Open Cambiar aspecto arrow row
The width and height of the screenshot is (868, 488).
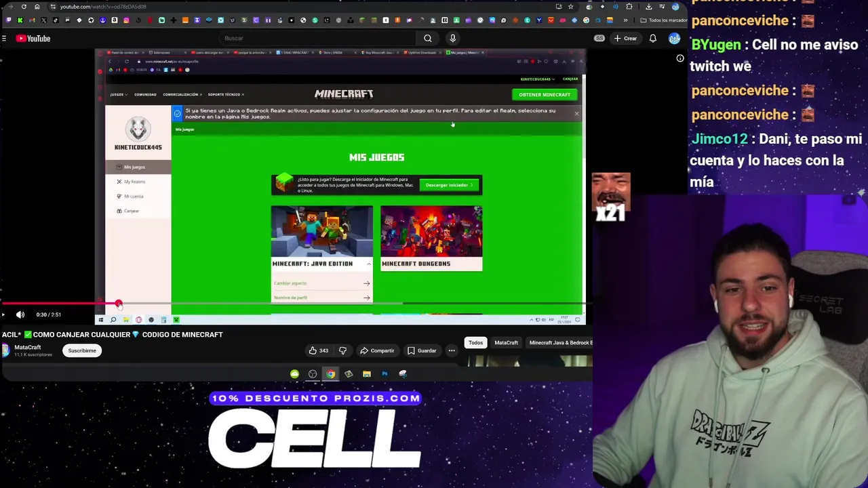[322, 283]
